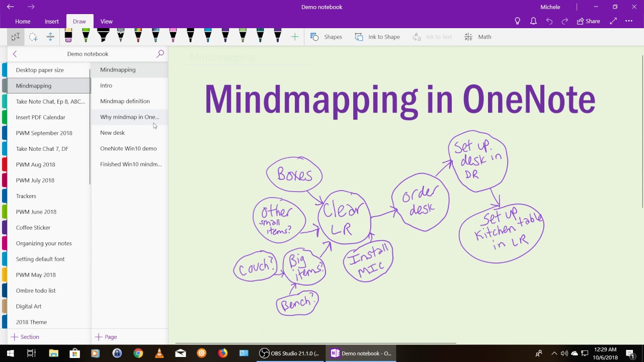Open the New desk page
Screen dimensions: 644x362
[x=130, y=133]
